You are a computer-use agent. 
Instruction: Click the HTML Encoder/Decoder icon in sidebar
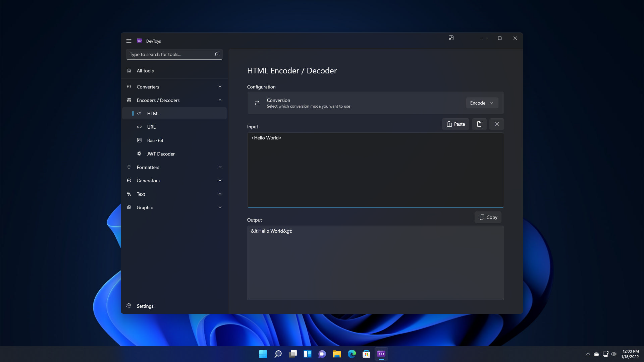coord(139,113)
